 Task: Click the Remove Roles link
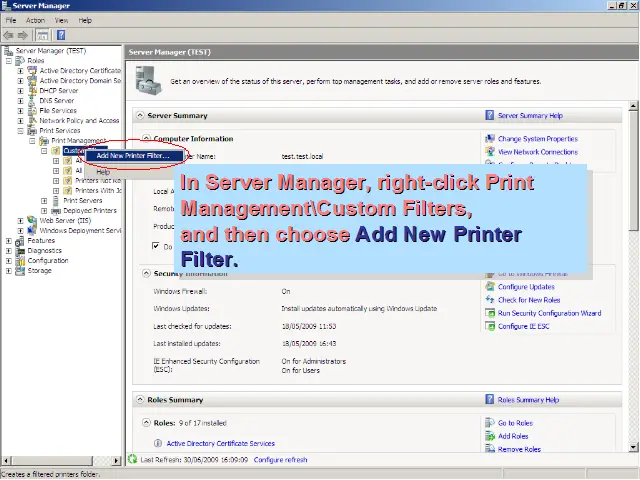pyautogui.click(x=519, y=449)
